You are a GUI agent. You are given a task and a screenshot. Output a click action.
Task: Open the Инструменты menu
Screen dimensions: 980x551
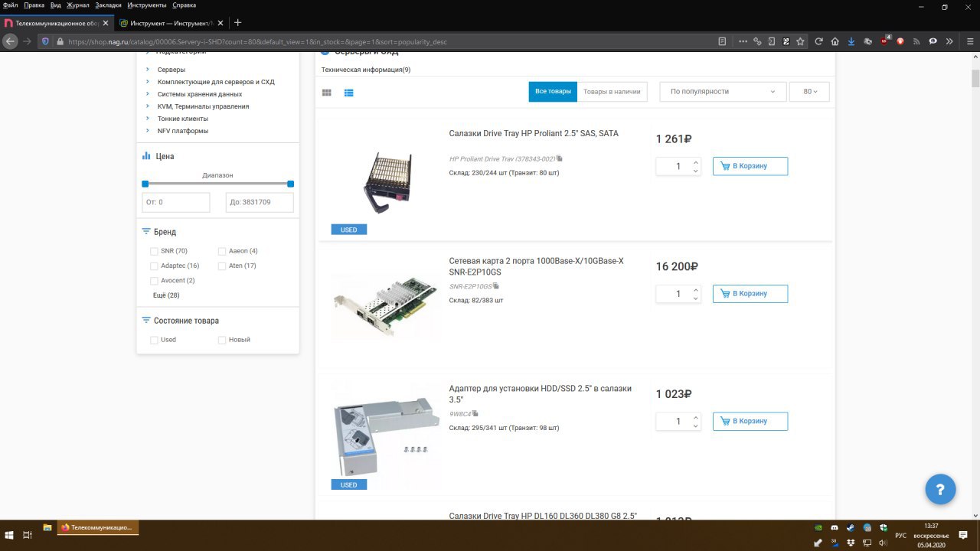pyautogui.click(x=148, y=5)
